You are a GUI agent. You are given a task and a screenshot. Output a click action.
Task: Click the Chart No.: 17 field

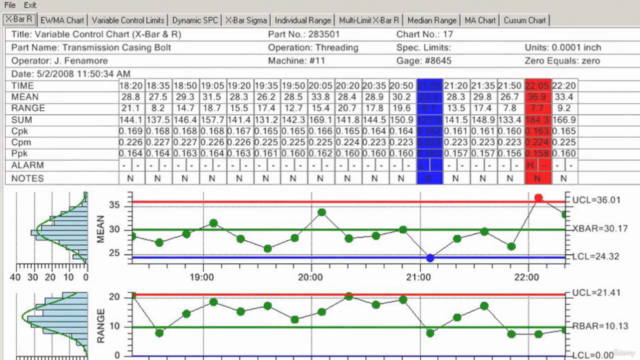click(x=424, y=34)
